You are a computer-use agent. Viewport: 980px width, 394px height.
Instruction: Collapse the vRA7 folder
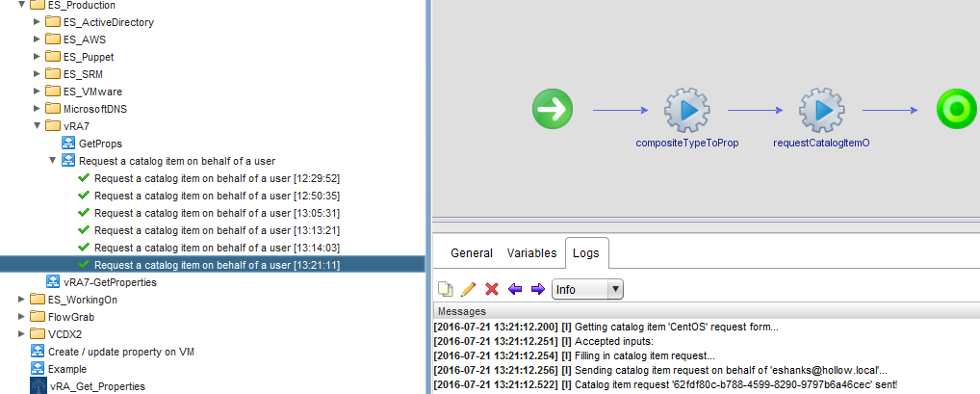pyautogui.click(x=38, y=126)
